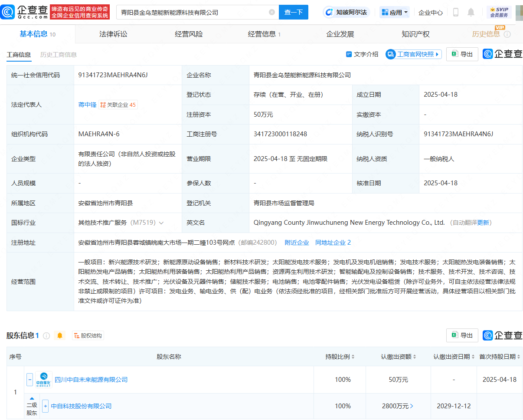This screenshot has width=523, height=420.
Task: Expand the 其他技术推广服务 industry dropdown
Action: tap(161, 223)
